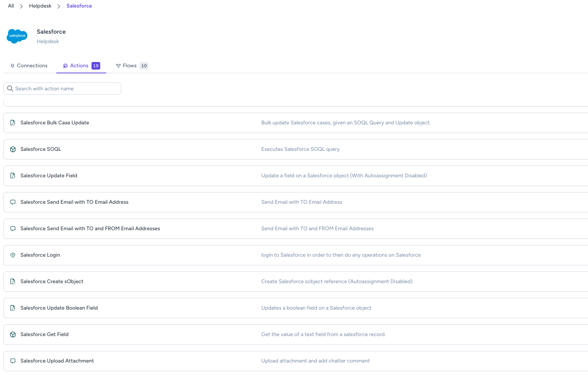Click the chat icon beside Salesforce Upload Attachment
The image size is (588, 375).
pyautogui.click(x=13, y=361)
